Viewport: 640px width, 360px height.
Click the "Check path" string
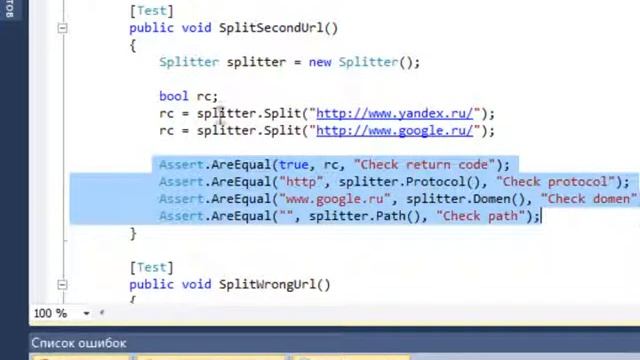pyautogui.click(x=480, y=216)
